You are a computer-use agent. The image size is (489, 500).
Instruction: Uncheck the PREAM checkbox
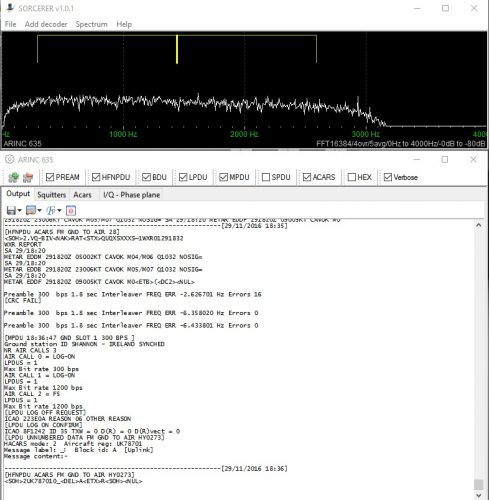[50, 177]
